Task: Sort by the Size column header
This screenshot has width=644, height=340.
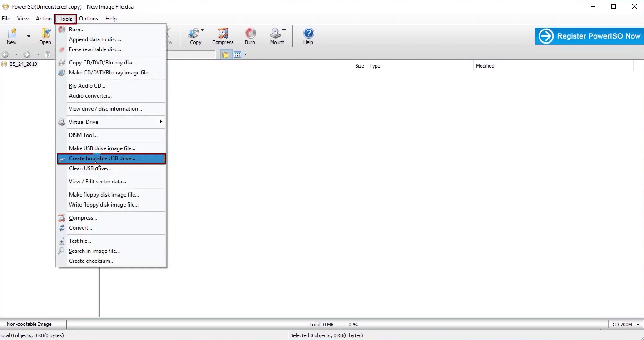Action: (x=313, y=66)
